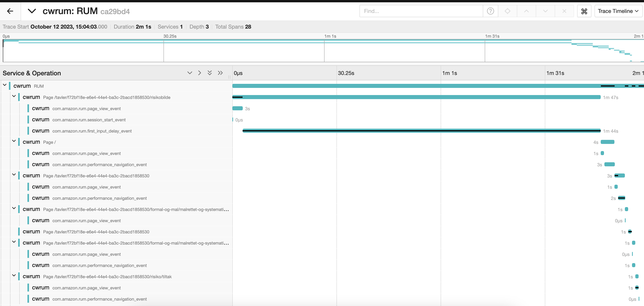Open keyboard shortcuts icon
This screenshot has width=644, height=306.
click(584, 11)
